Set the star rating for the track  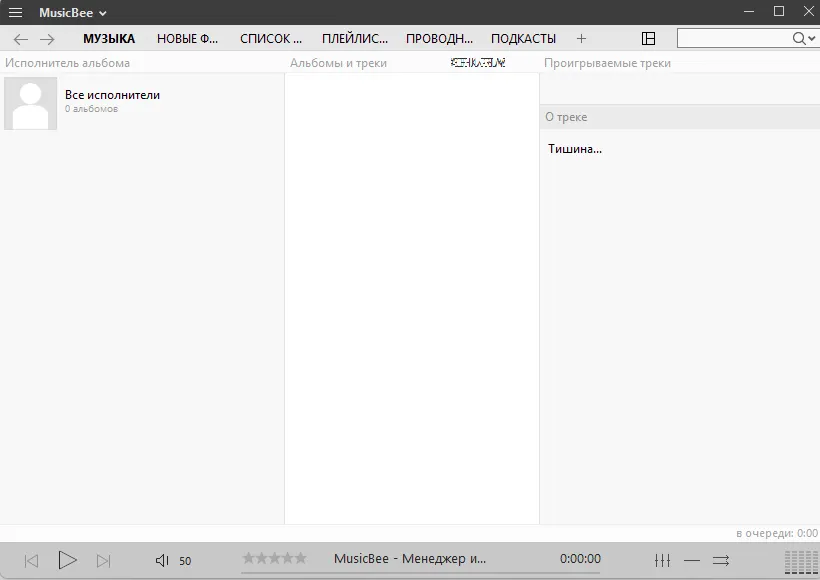tap(274, 558)
